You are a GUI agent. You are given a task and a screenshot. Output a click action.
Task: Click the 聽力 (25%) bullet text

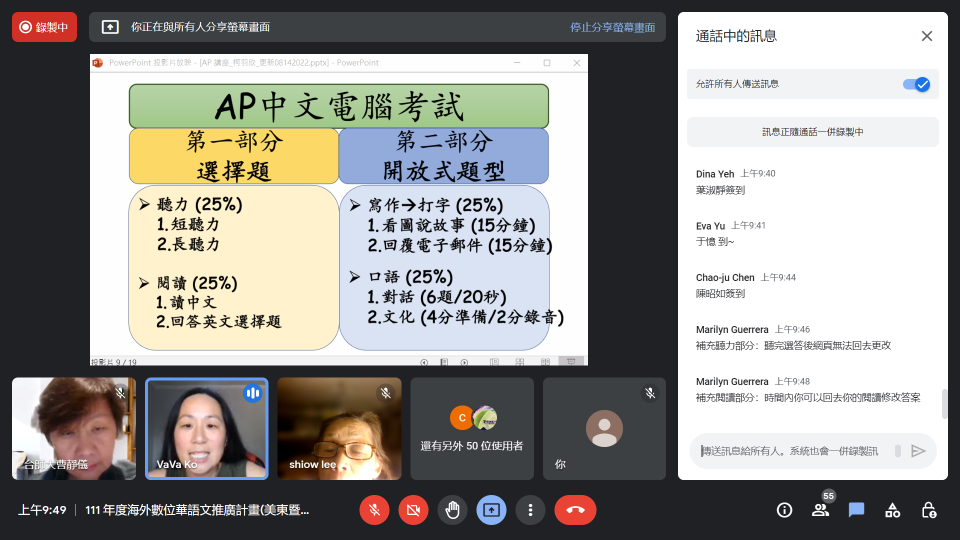200,204
